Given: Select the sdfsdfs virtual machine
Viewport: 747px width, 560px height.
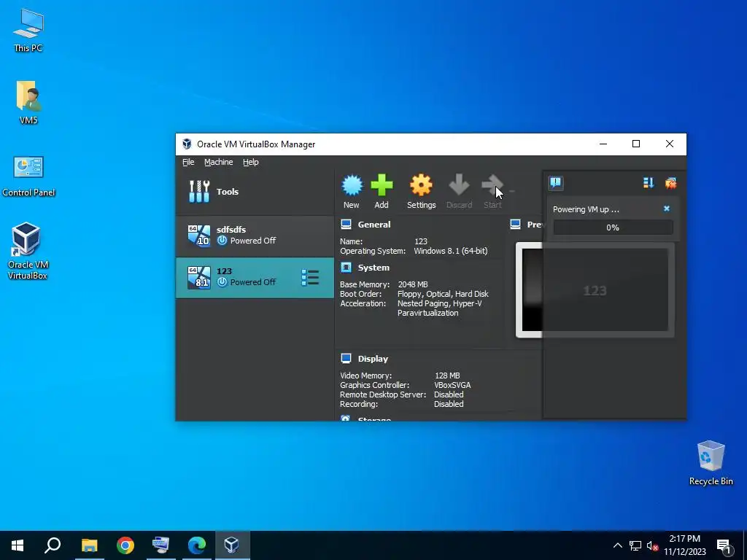Looking at the screenshot, I should point(255,236).
